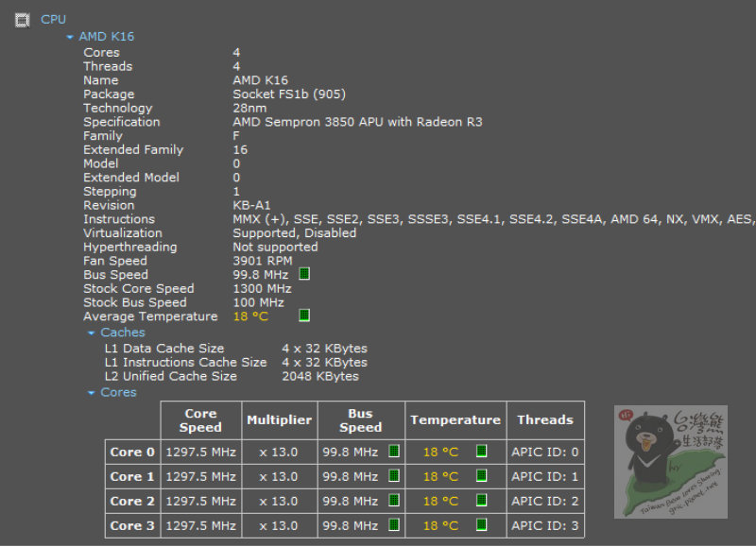Click APIC ID: 2 cell
Image resolution: width=756 pixels, height=547 pixels.
pos(545,502)
